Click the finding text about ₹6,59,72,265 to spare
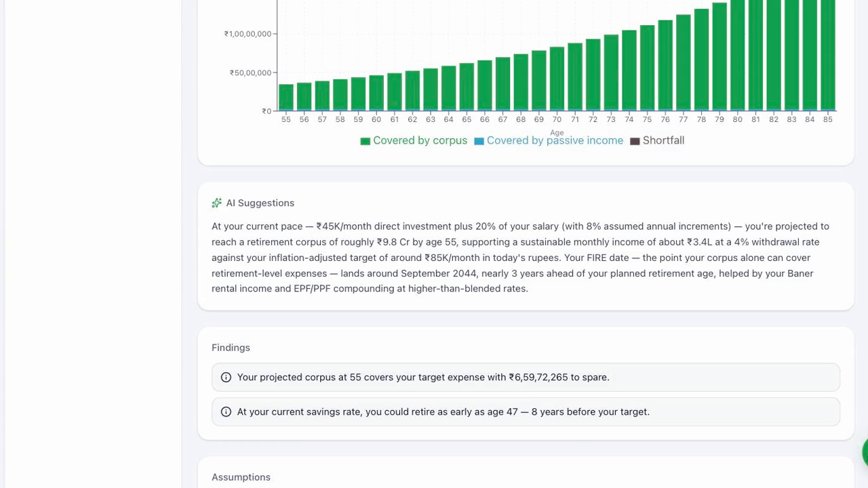 click(x=423, y=378)
